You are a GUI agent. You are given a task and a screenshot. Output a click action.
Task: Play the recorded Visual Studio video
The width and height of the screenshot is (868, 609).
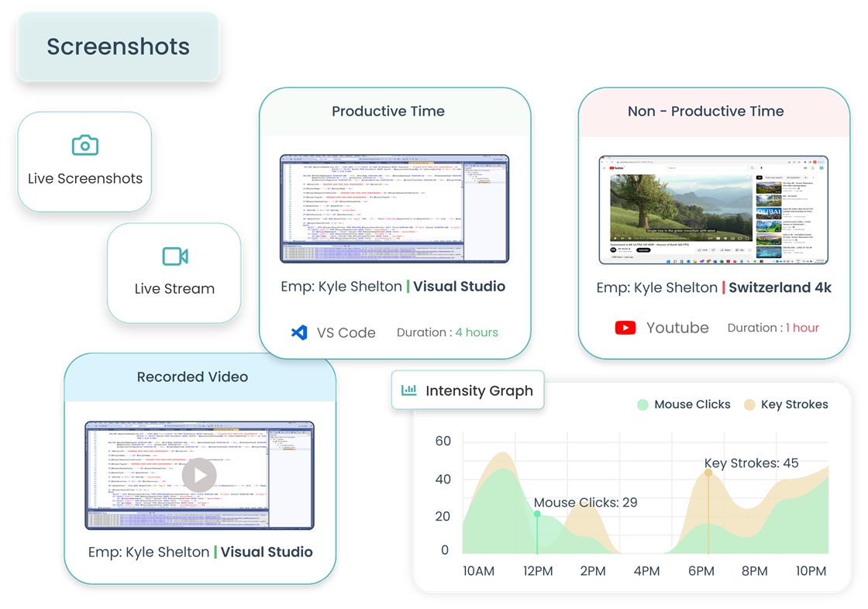(199, 475)
